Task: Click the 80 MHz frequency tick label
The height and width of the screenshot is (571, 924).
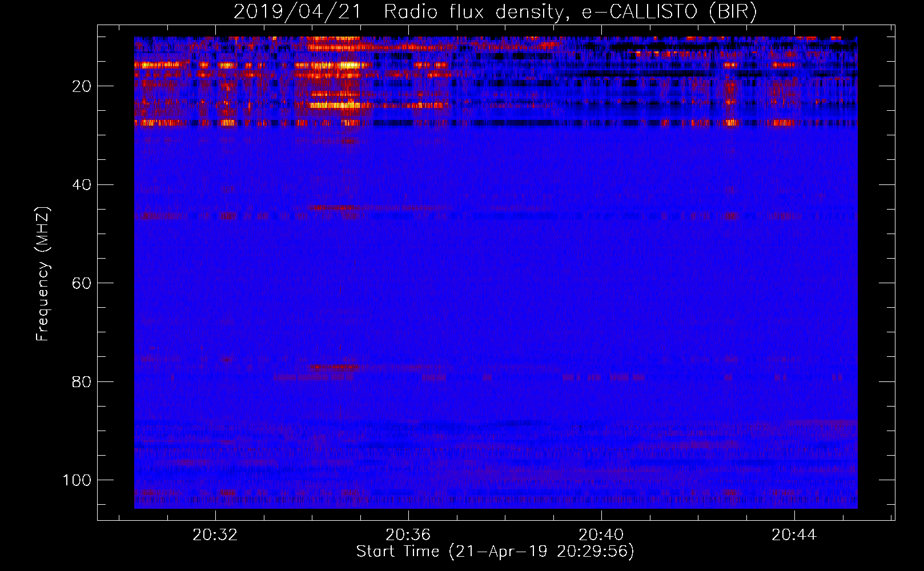Action: pos(82,381)
